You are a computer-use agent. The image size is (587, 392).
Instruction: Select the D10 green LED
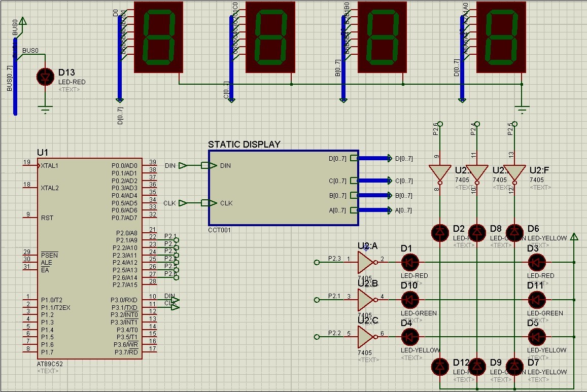pyautogui.click(x=410, y=300)
